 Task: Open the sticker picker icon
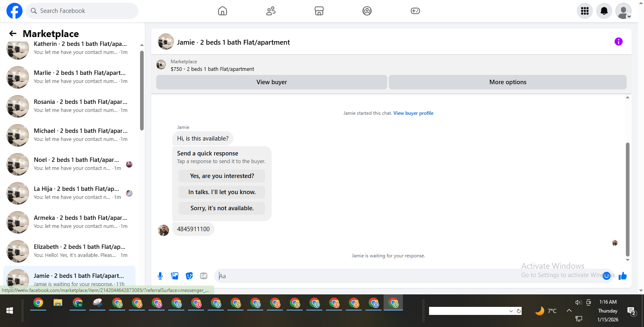tap(189, 276)
